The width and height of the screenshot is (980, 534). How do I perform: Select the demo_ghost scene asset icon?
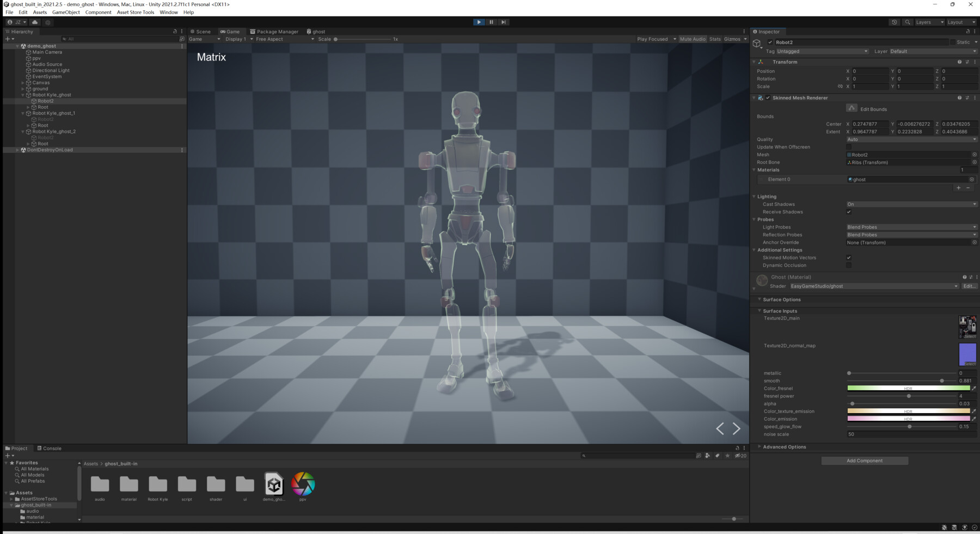274,484
